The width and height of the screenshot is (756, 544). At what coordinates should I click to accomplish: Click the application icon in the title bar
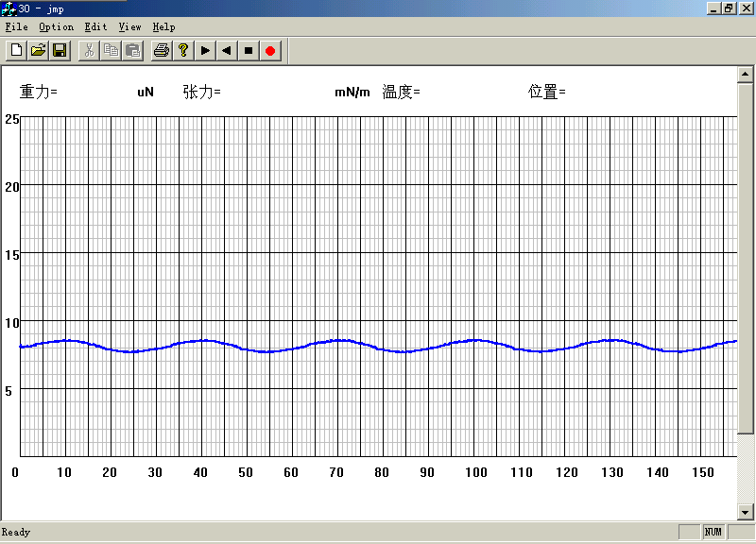[x=9, y=8]
